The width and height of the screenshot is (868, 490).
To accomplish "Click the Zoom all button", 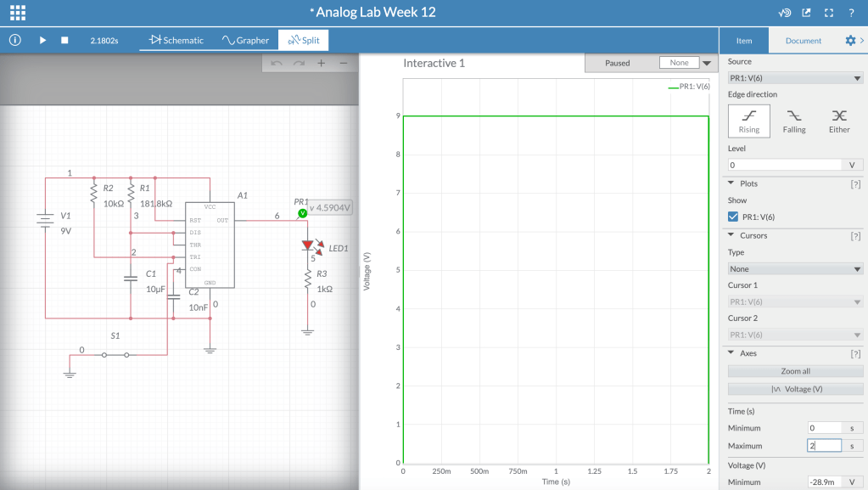I will (x=795, y=371).
